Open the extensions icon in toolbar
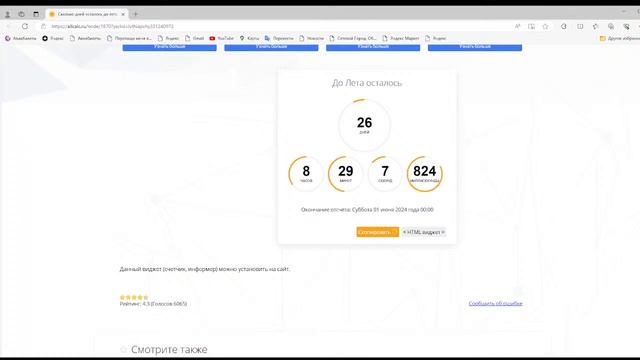 tap(564, 26)
